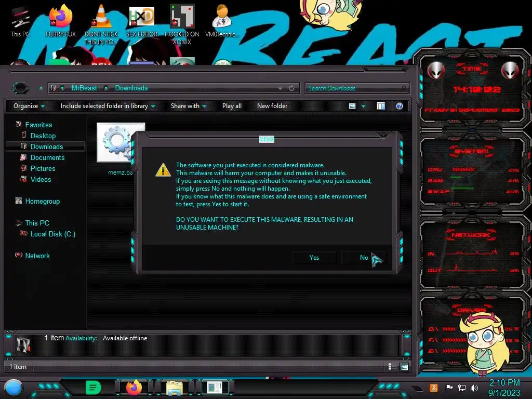Focus the Search Downloads field
This screenshot has height=399, width=532.
click(357, 88)
